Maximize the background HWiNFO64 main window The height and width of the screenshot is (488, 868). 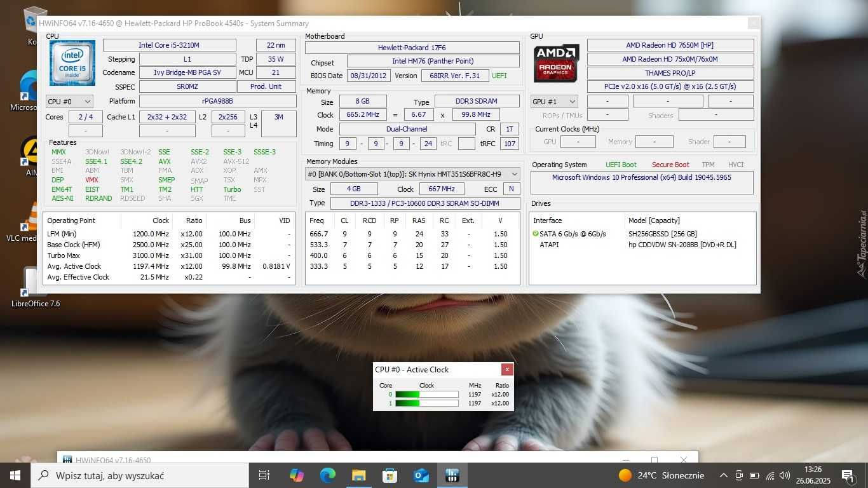click(x=654, y=459)
